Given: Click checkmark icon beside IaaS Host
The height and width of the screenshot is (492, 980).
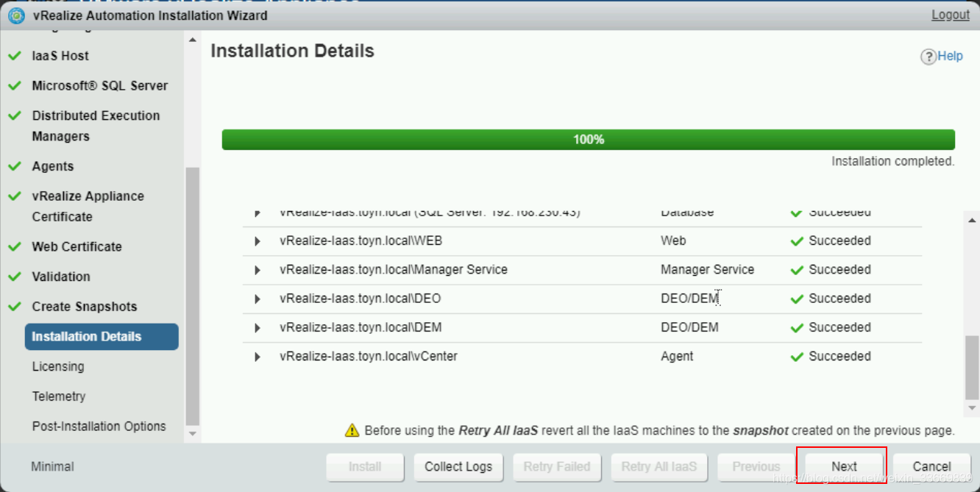Looking at the screenshot, I should pyautogui.click(x=15, y=56).
